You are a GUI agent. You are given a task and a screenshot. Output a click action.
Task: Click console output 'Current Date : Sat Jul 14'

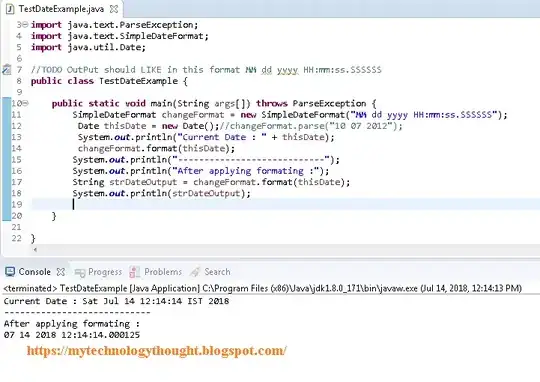point(116,301)
